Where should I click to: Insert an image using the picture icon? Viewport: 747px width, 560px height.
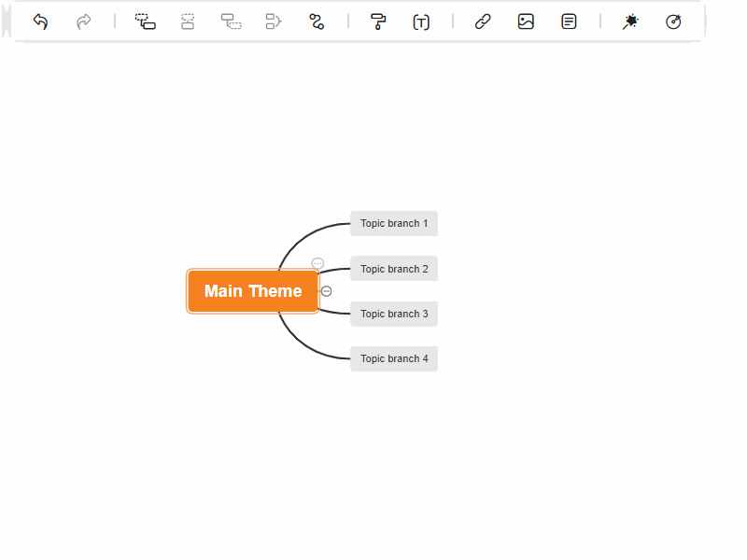tap(526, 21)
